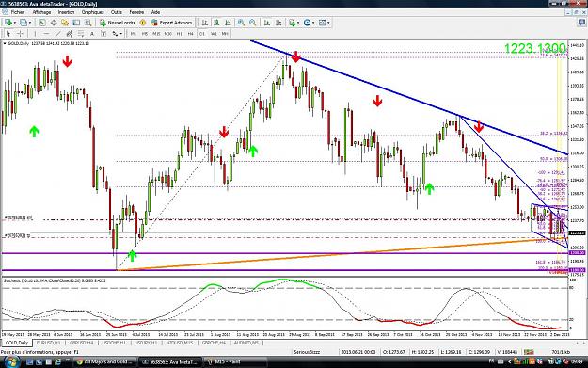The width and height of the screenshot is (588, 368).
Task: Open the Outils menu
Action: click(117, 12)
